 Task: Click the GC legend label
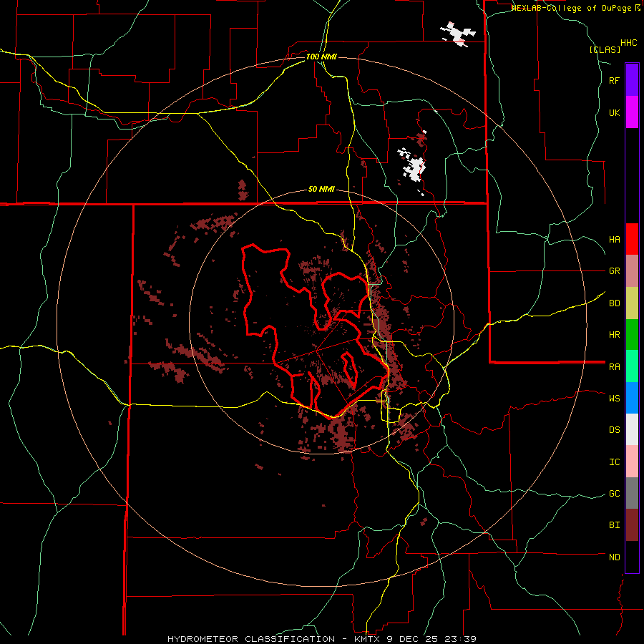[x=614, y=494]
